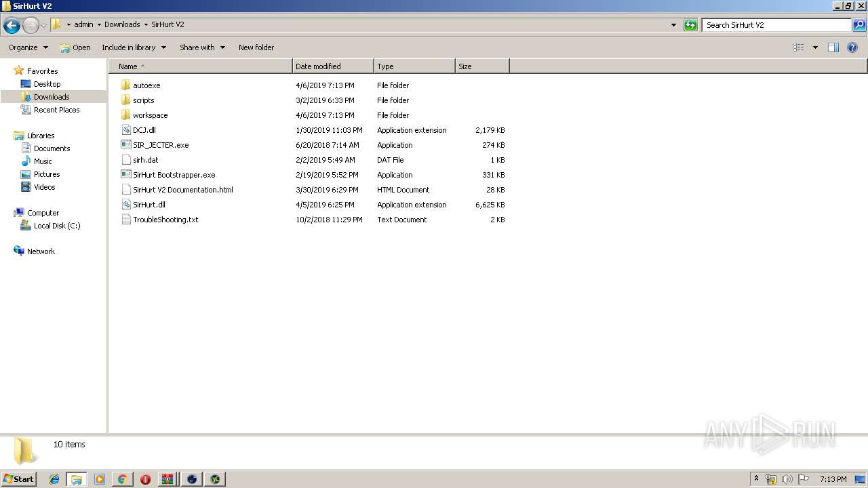Select Network in navigation pane

(x=41, y=251)
